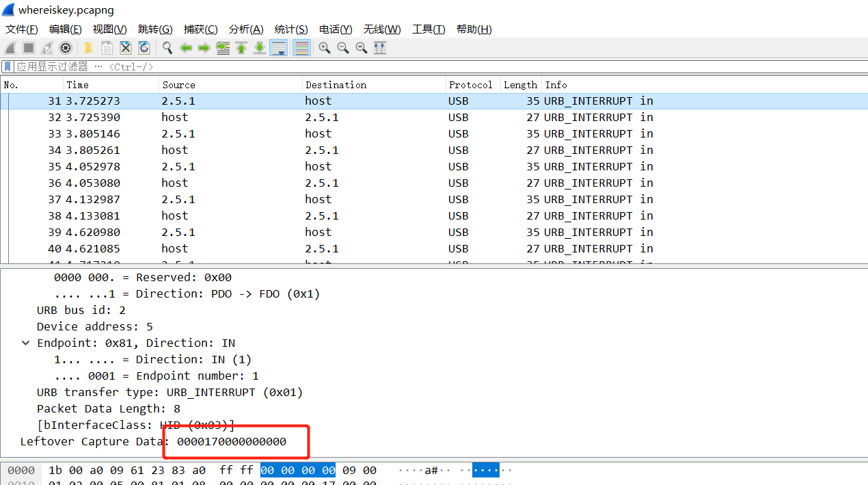This screenshot has width=868, height=485.
Task: Go to a specific packet icon
Action: pos(223,48)
